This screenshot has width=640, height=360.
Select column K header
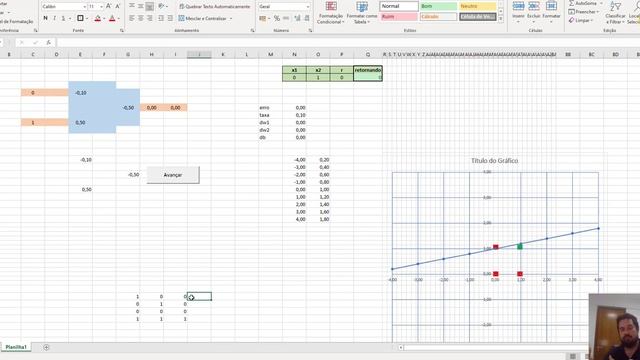click(223, 54)
